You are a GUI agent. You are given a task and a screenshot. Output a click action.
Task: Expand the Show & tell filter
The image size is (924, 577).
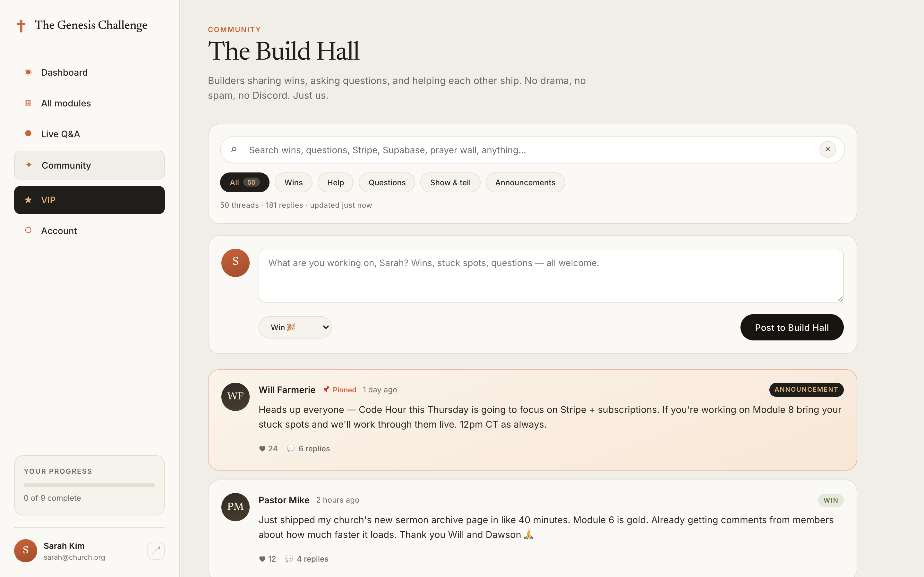coord(450,182)
